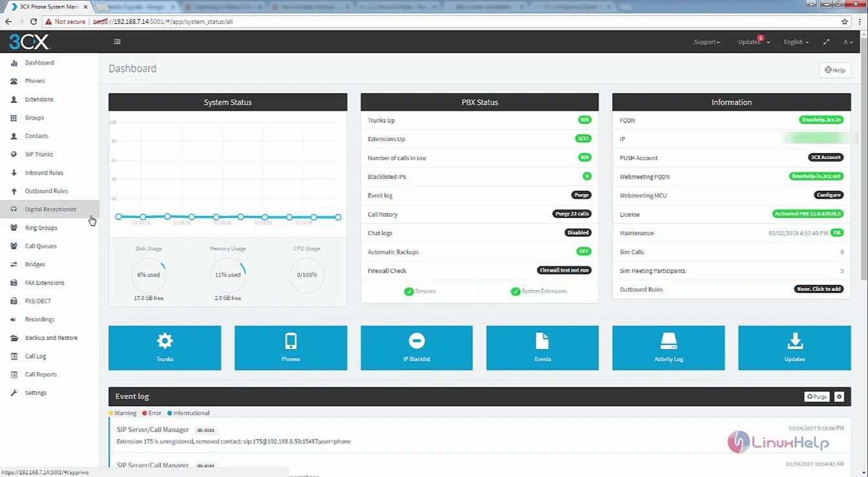Open the user account dropdown

click(x=848, y=42)
